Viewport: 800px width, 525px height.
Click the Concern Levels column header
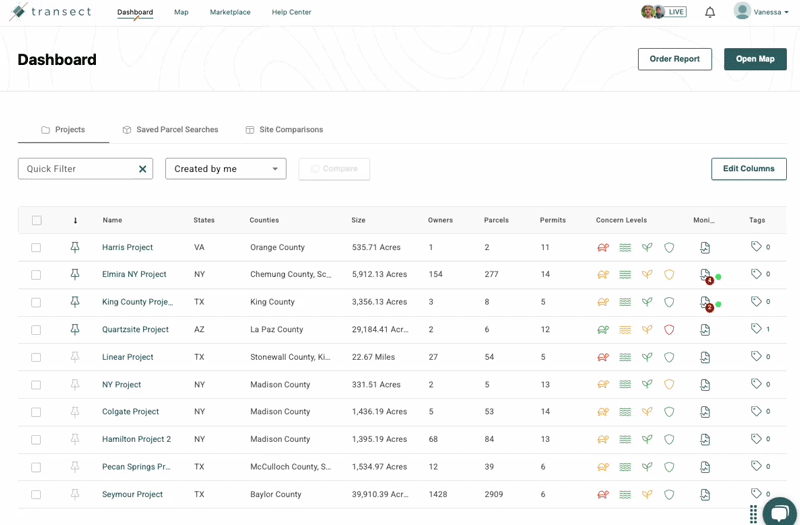pyautogui.click(x=621, y=220)
